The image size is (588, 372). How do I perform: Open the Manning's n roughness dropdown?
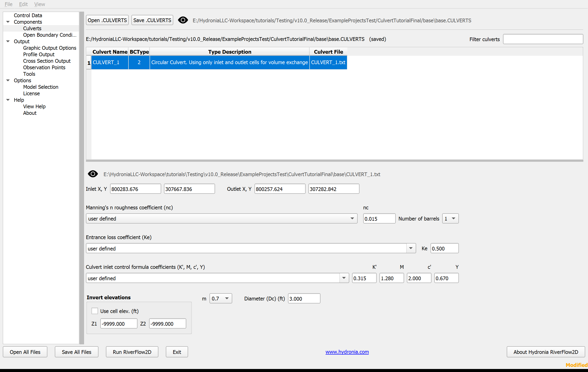click(x=222, y=219)
